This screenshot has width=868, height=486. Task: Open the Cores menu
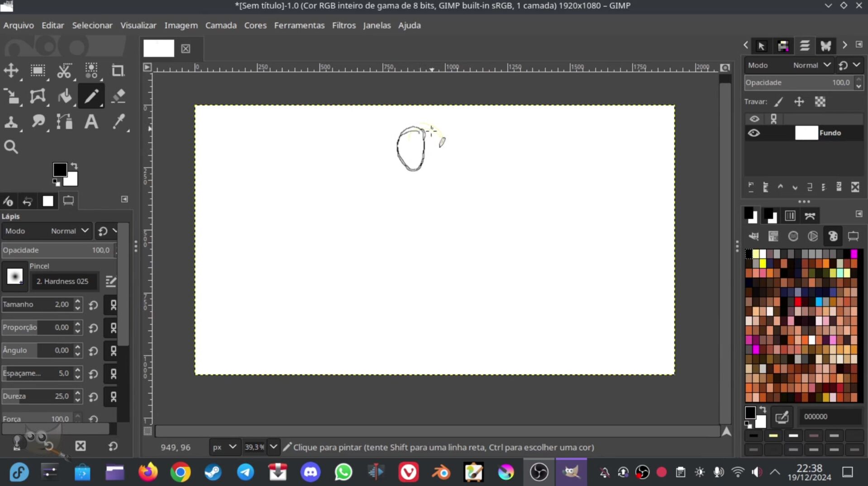pos(255,25)
